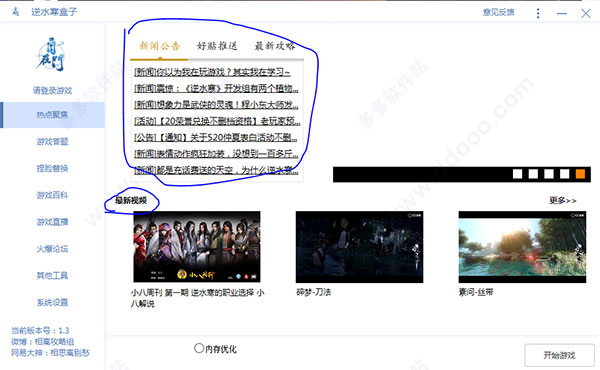This screenshot has height=370, width=600.
Task: Select 热点聚焦 in the sidebar
Action: (52, 114)
